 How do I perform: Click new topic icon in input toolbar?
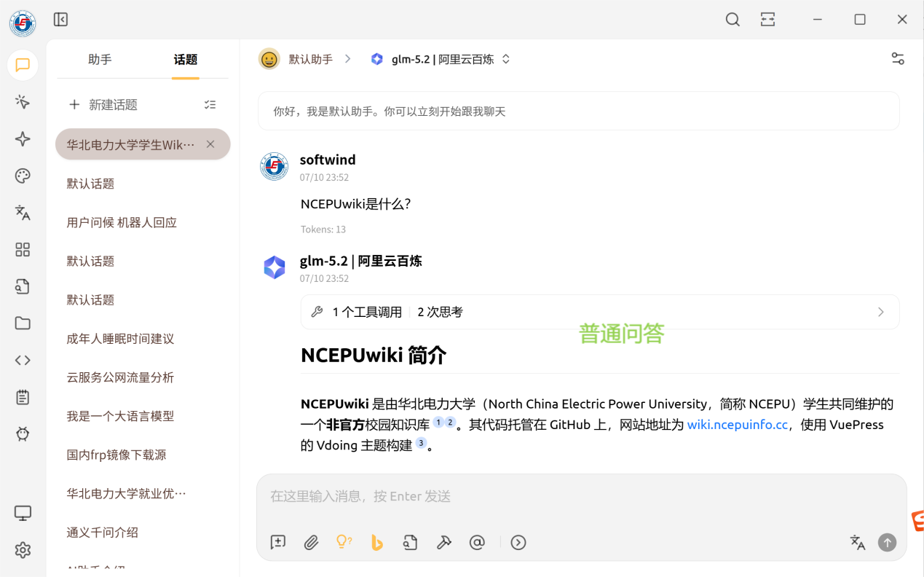278,542
